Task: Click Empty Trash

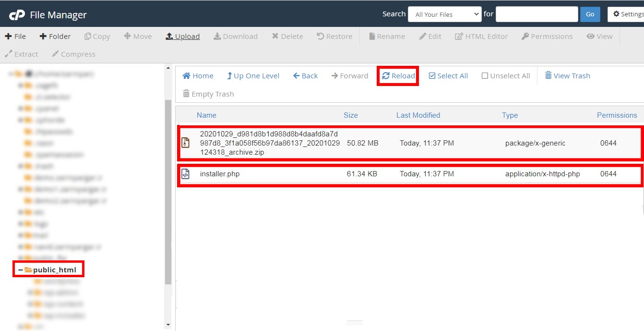Action: click(x=208, y=94)
